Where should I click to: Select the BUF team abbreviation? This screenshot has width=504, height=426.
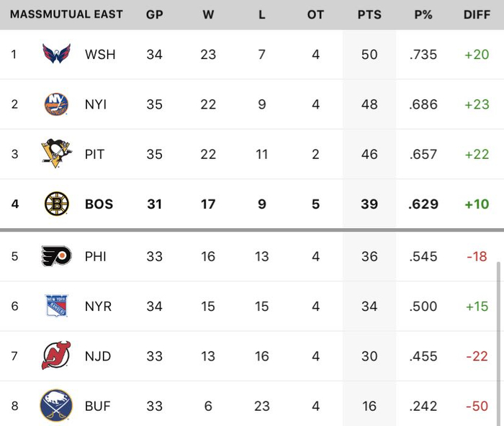tap(98, 407)
